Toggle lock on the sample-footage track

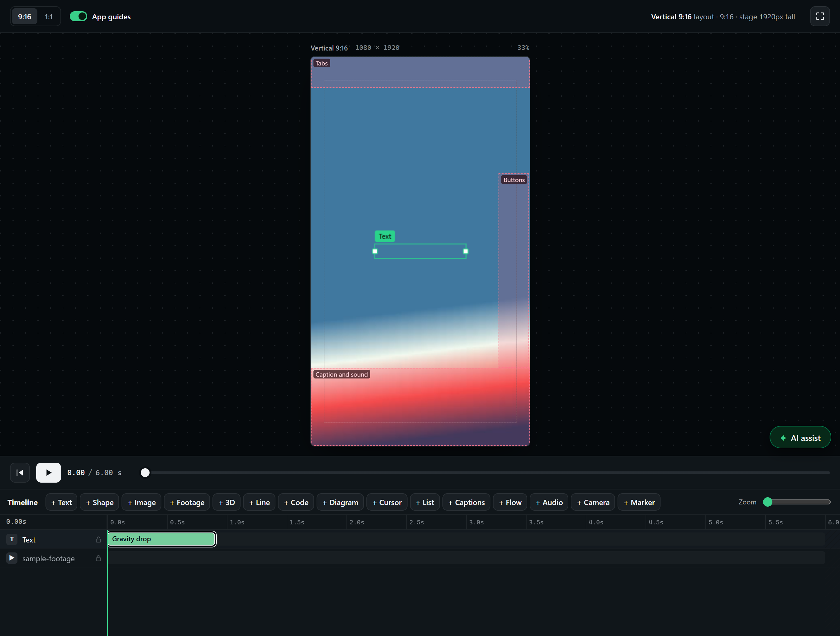pos(98,558)
